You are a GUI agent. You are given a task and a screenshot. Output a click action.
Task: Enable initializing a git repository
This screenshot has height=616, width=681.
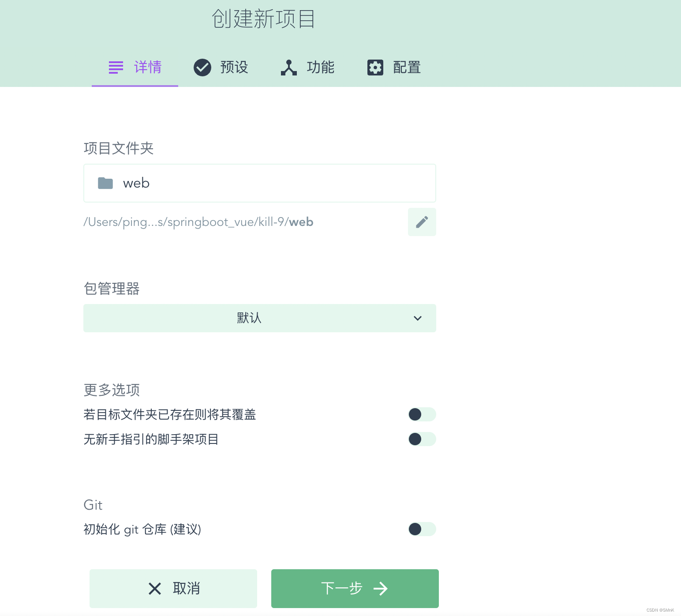pos(422,529)
